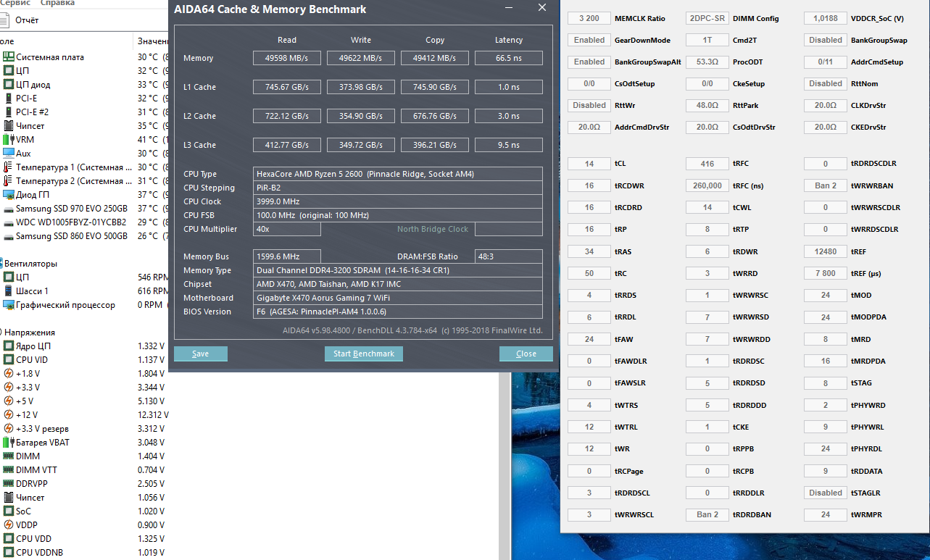Click the icon beside CPU VDDNB
930x560 pixels.
tap(9, 553)
